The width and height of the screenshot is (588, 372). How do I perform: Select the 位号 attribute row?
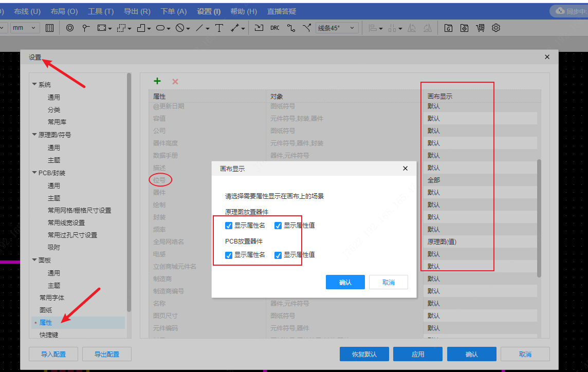[x=159, y=180]
